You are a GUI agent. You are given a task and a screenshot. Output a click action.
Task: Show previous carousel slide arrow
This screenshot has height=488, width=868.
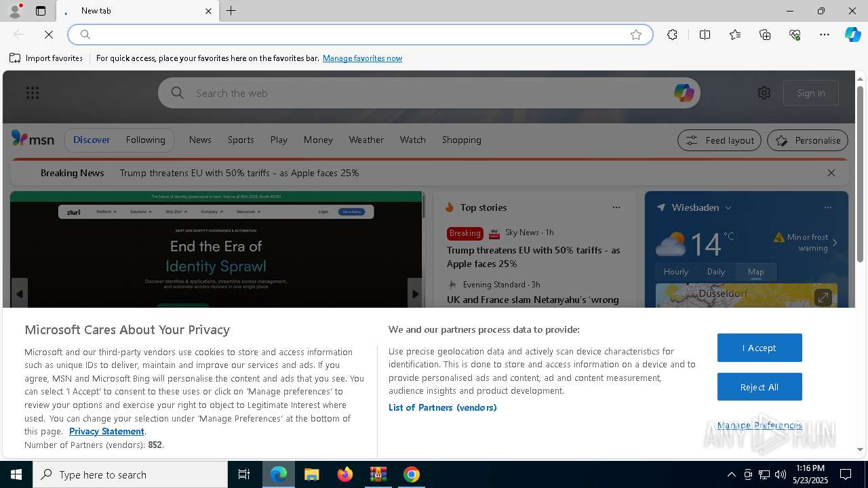pos(20,293)
